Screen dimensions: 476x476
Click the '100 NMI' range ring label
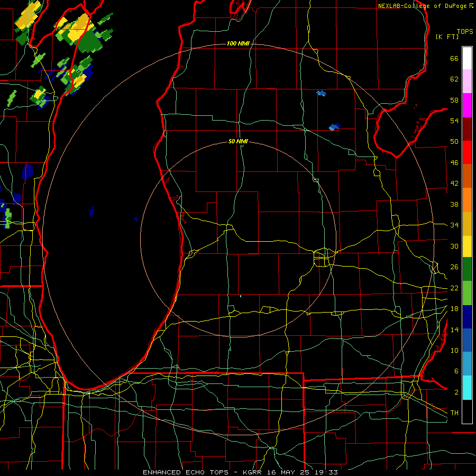[x=238, y=44]
